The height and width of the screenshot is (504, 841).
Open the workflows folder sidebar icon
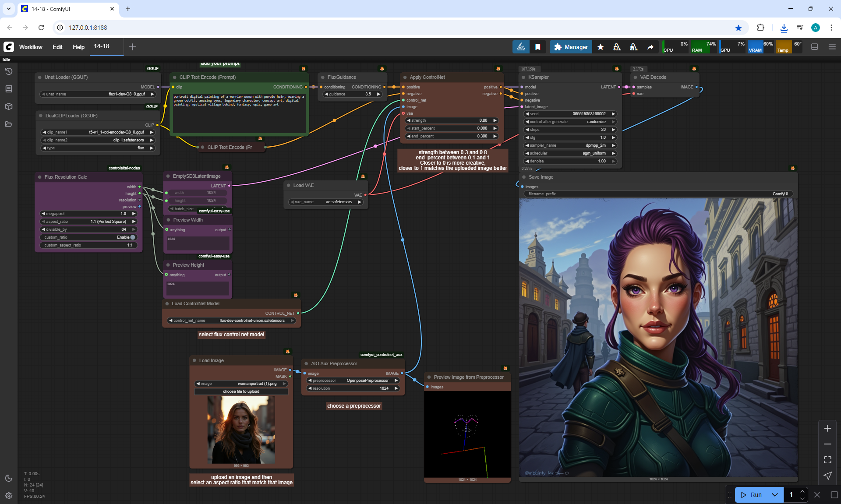coord(9,124)
